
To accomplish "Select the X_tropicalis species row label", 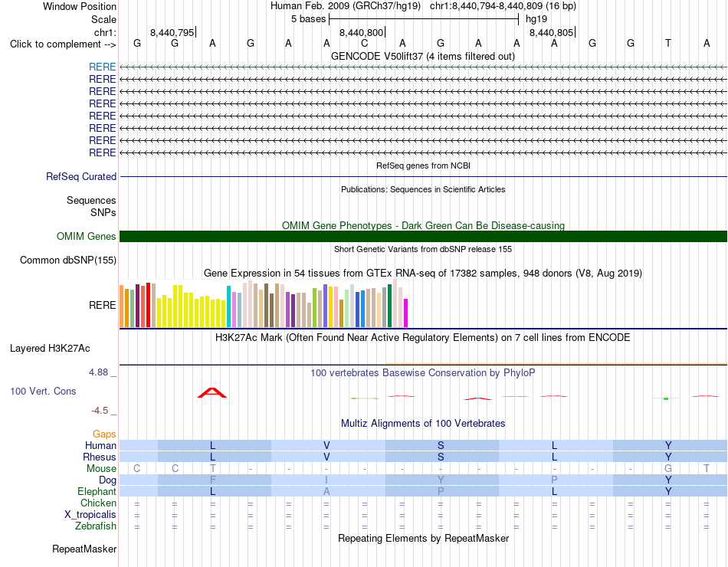I will tap(90, 515).
